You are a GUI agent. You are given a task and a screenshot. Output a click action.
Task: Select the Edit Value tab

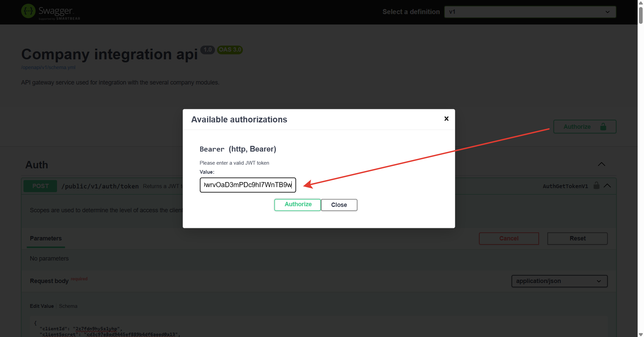tap(42, 306)
